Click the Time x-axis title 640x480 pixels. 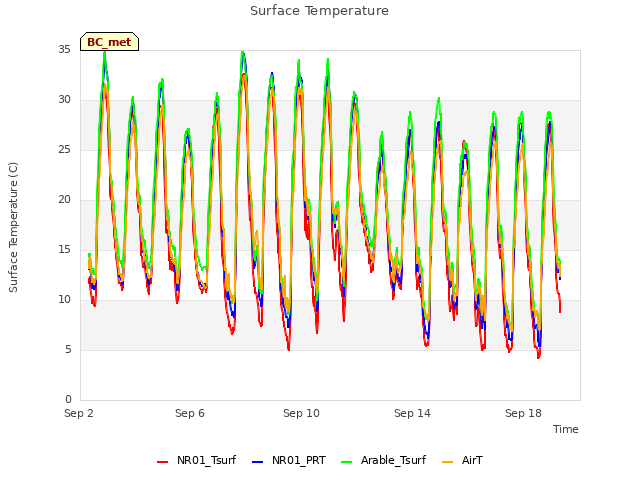566,429
